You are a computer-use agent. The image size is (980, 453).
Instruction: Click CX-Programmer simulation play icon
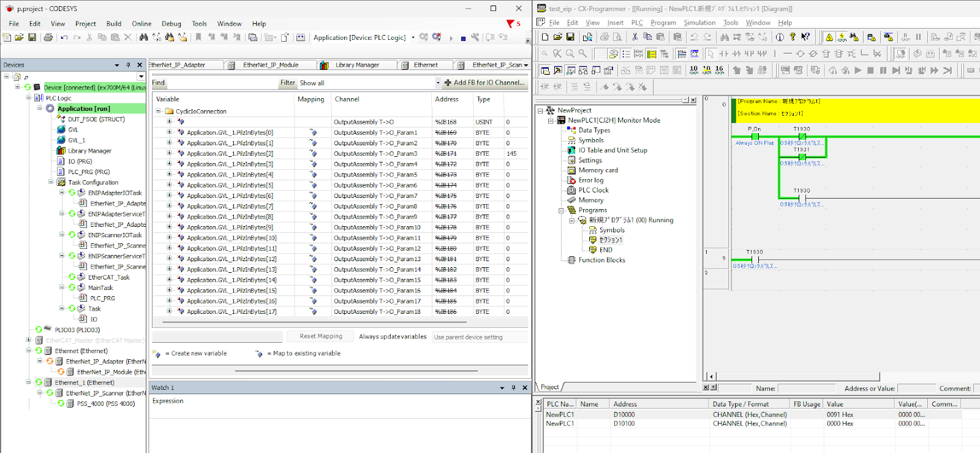click(x=858, y=70)
